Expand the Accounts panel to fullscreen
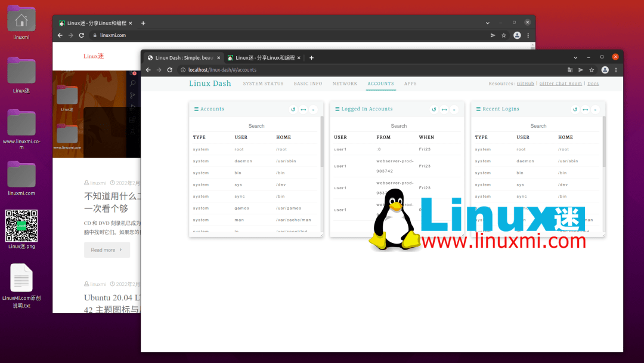644x363 pixels. coord(303,109)
